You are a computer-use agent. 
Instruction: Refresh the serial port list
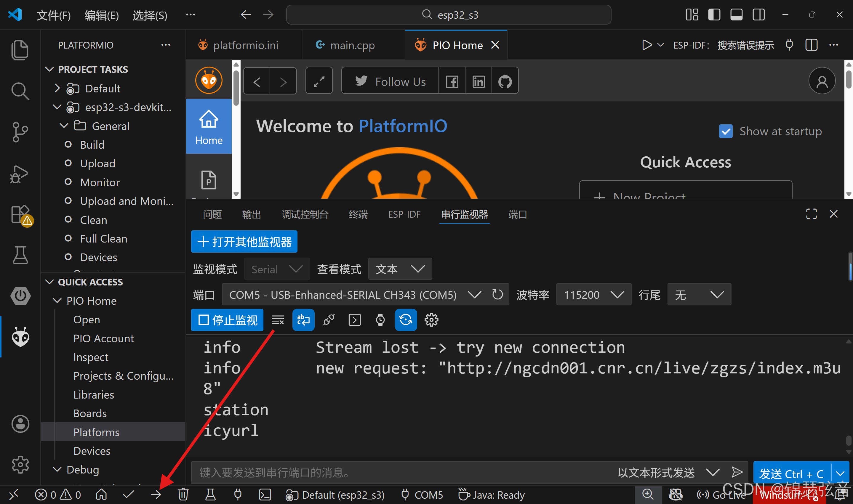(497, 294)
